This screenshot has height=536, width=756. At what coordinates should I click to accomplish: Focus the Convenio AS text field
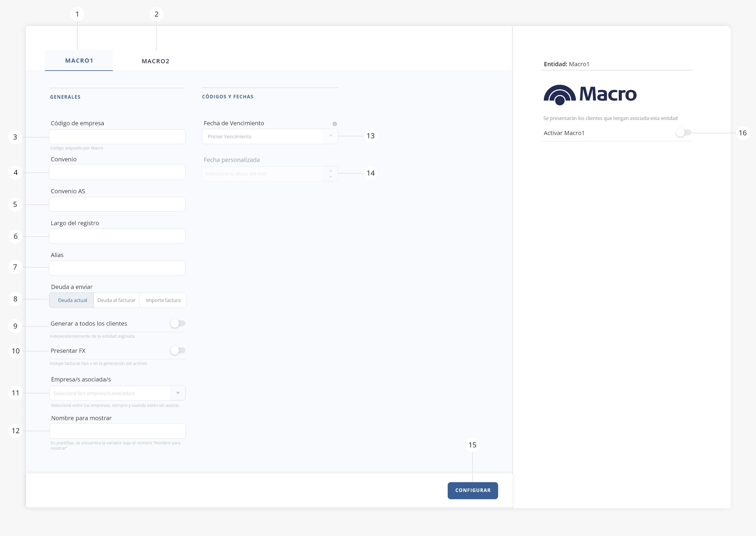click(x=117, y=204)
